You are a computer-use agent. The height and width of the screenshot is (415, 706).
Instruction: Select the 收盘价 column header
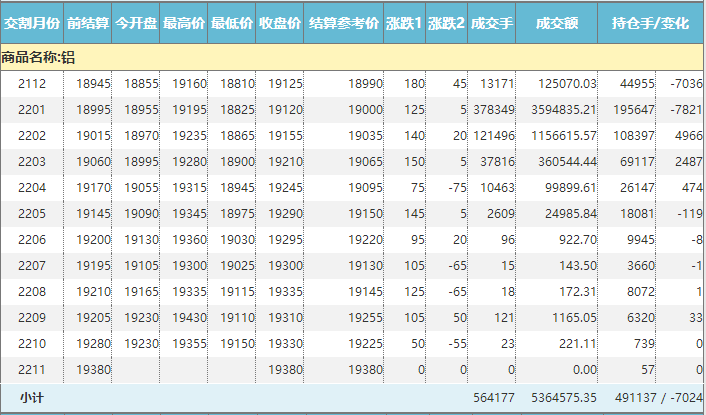pyautogui.click(x=280, y=22)
